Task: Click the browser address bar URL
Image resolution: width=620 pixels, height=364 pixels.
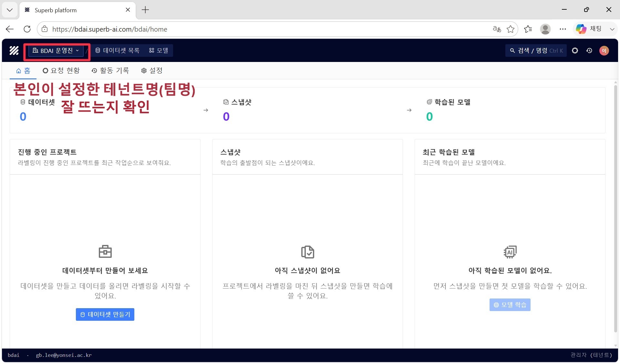Action: [x=110, y=29]
